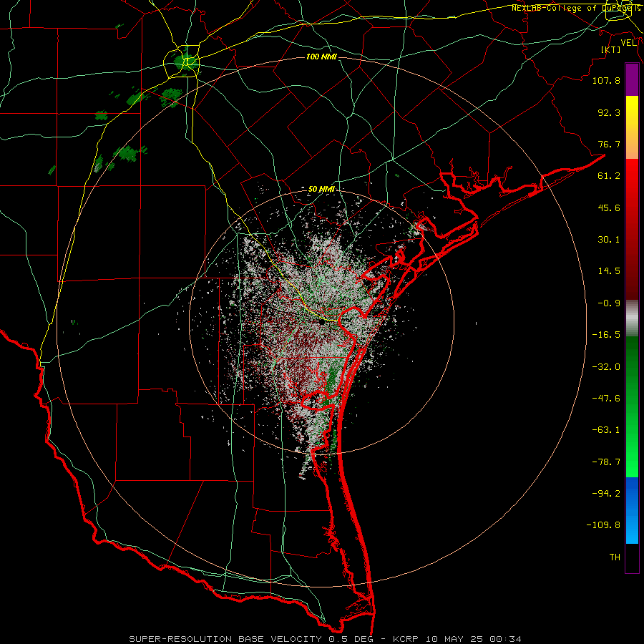
Task: Click the -63.1 value on the velocity scale
Action: [x=606, y=430]
